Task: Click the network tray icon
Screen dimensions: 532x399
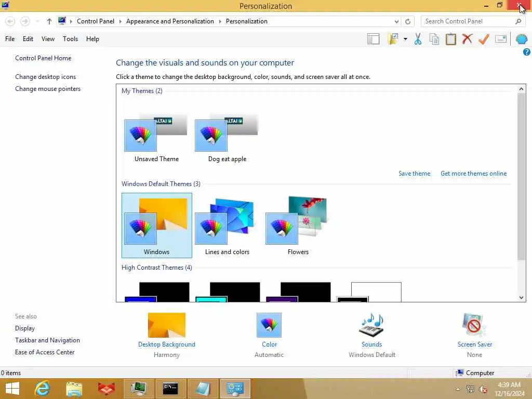Action: [x=470, y=389]
